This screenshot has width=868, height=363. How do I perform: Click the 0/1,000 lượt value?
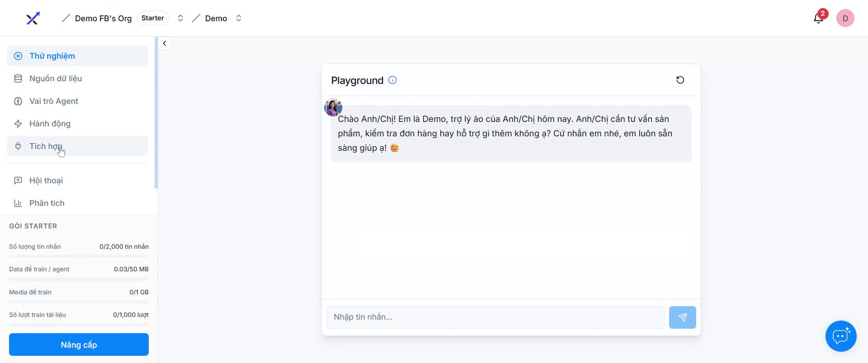pyautogui.click(x=131, y=315)
